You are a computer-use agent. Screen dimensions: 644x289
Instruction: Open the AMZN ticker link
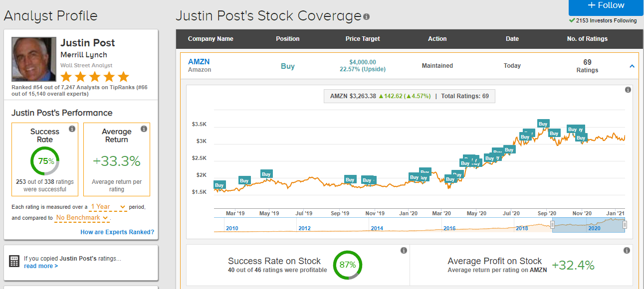(x=199, y=62)
